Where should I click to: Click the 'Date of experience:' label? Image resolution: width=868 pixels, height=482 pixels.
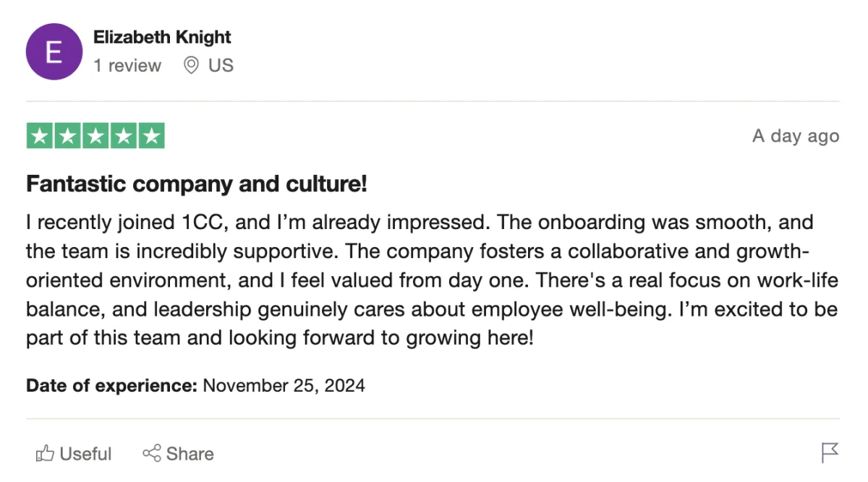click(x=111, y=386)
